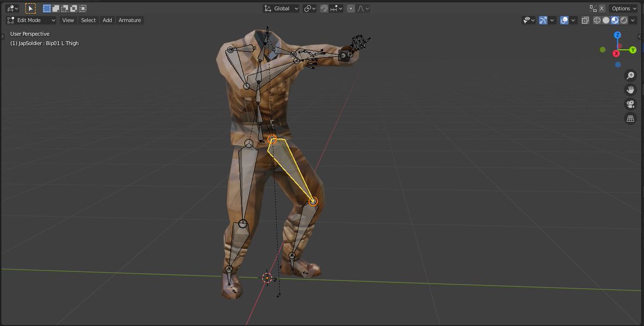Screen dimensions: 644x326
Task: Open the Edit Mode dropdown
Action: [x=31, y=20]
